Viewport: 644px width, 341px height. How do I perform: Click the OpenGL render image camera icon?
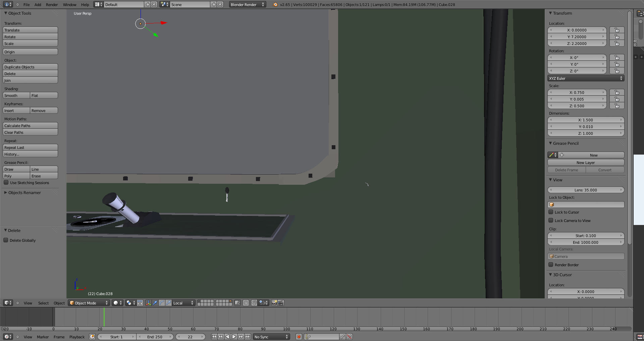[274, 303]
